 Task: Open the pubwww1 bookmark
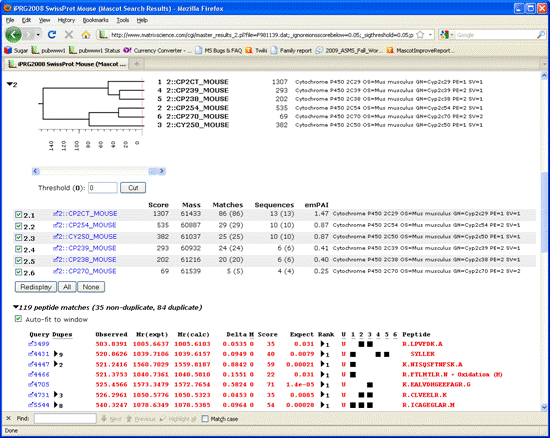pyautogui.click(x=48, y=50)
